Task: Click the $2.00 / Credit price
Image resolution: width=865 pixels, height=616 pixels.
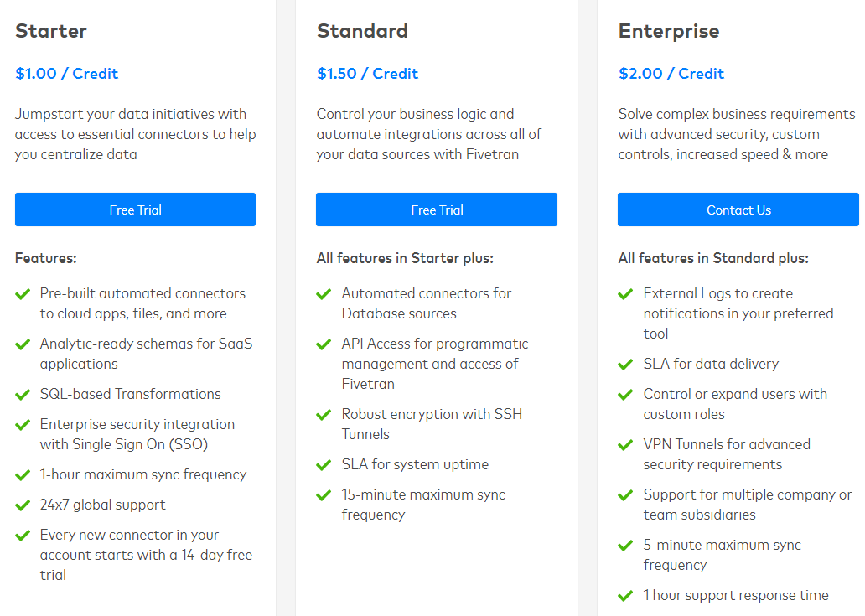Action: 671,74
